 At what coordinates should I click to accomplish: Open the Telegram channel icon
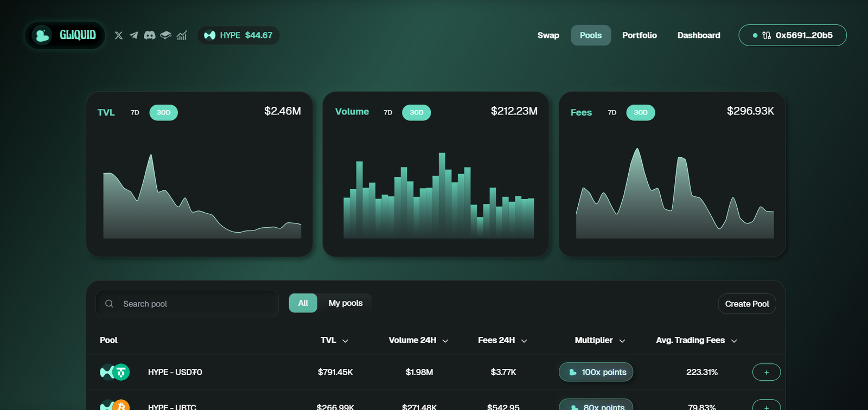134,35
